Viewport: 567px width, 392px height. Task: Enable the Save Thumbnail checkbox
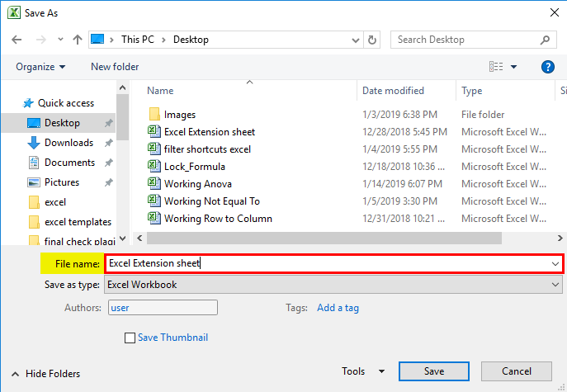130,338
